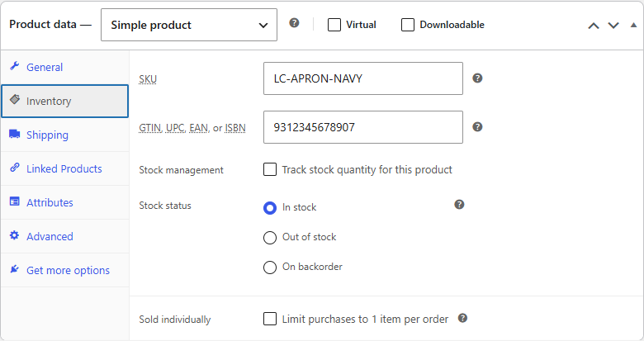644x341 pixels.
Task: Click the Attributes list icon
Action: pos(15,201)
